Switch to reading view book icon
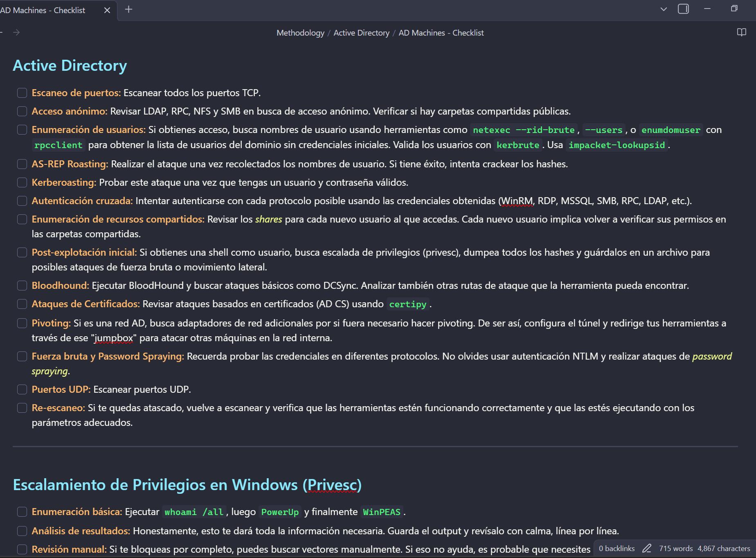Viewport: 756px width, 558px height. pyautogui.click(x=741, y=32)
